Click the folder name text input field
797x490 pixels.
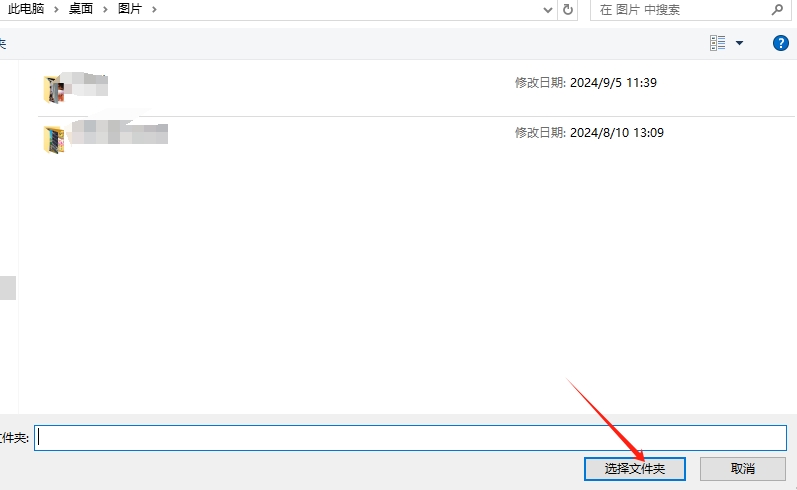[410, 437]
